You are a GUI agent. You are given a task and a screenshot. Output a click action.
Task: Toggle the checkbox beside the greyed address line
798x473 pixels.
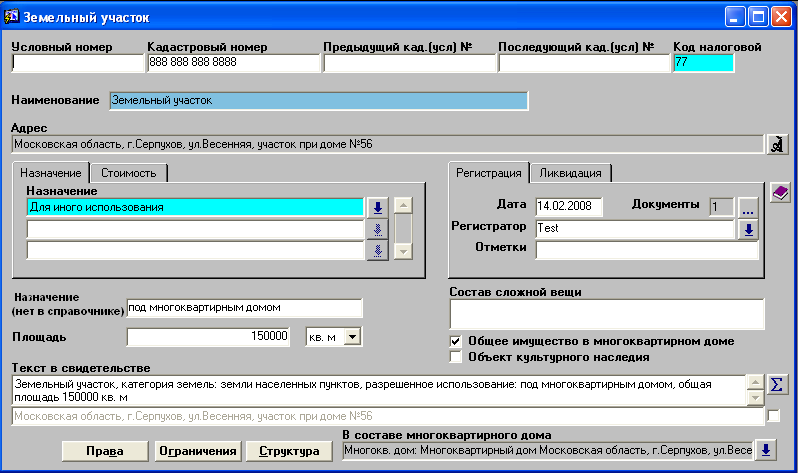point(774,416)
